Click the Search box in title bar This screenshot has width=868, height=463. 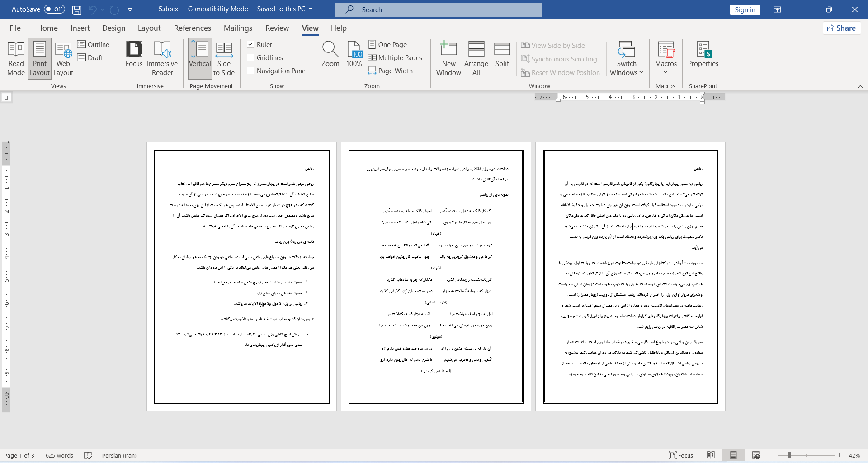[439, 9]
